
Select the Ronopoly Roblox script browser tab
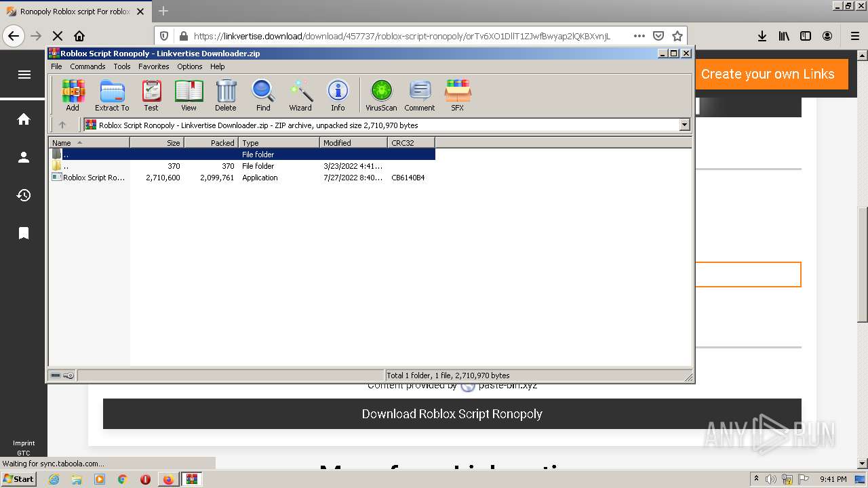75,11
